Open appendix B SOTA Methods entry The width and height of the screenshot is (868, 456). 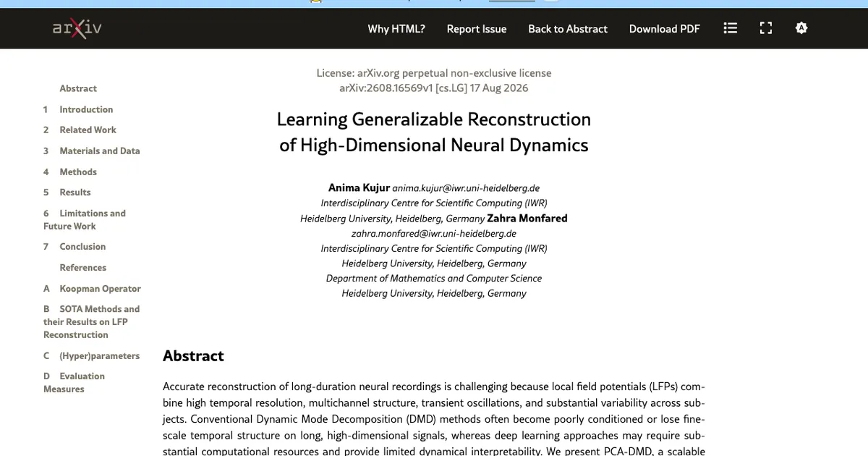click(91, 321)
